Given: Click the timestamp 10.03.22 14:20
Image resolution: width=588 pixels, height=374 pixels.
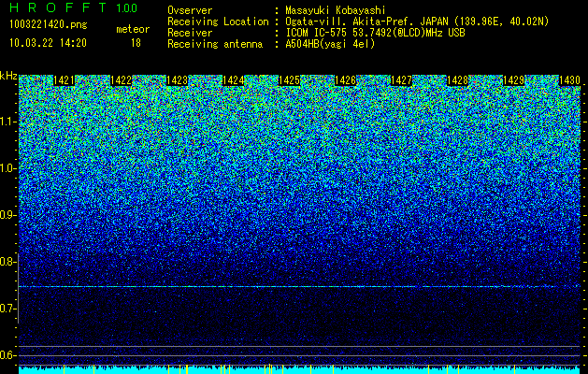Looking at the screenshot, I should click(48, 43).
